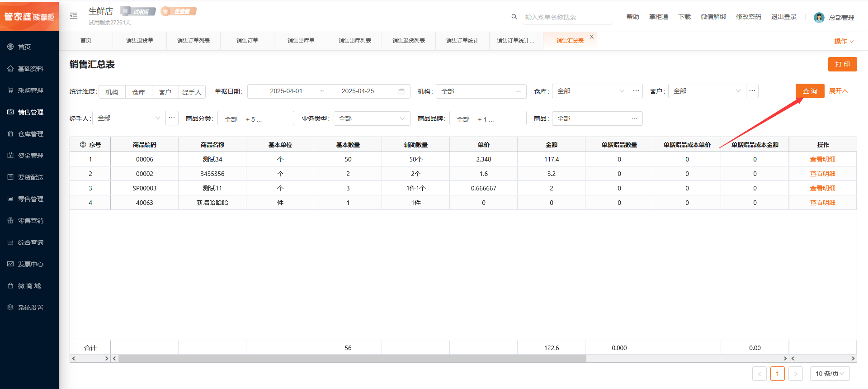Click the 仓库管理 warehouse icon
Viewport: 868px width, 389px height.
(10, 133)
